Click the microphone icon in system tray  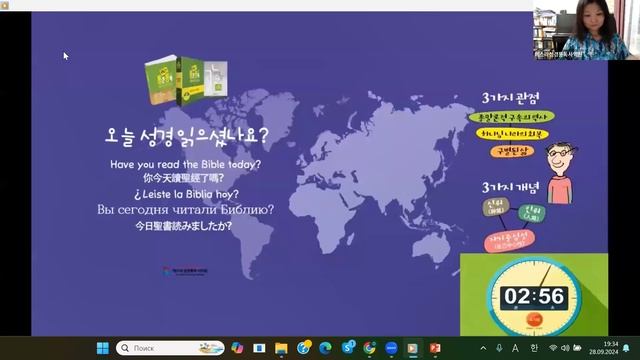click(499, 348)
